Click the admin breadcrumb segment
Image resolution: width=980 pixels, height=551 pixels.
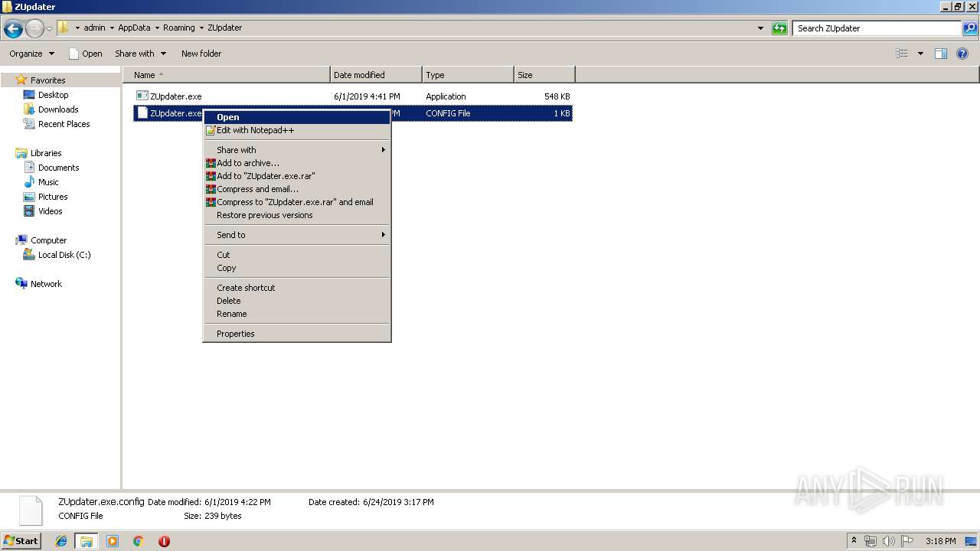[94, 28]
